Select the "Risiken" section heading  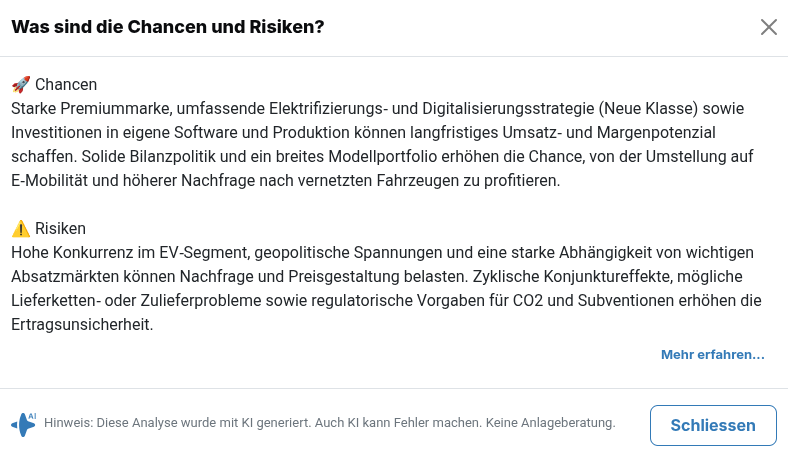pos(60,229)
